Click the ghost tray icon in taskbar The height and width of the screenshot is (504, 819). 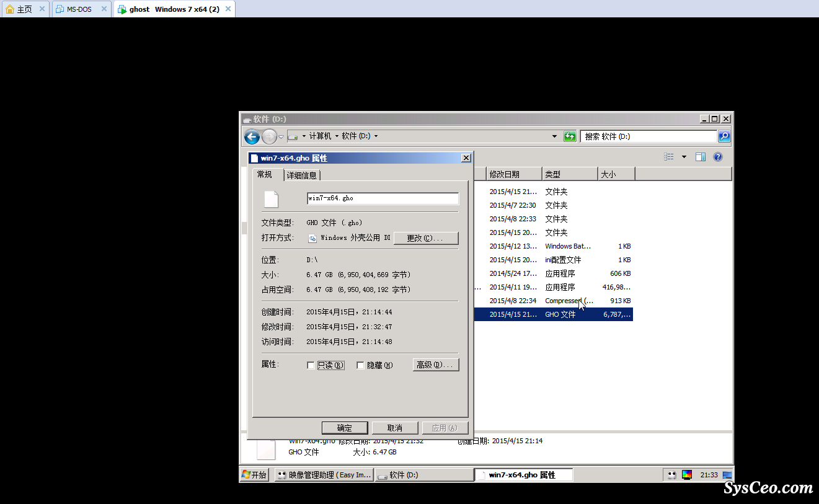click(671, 475)
